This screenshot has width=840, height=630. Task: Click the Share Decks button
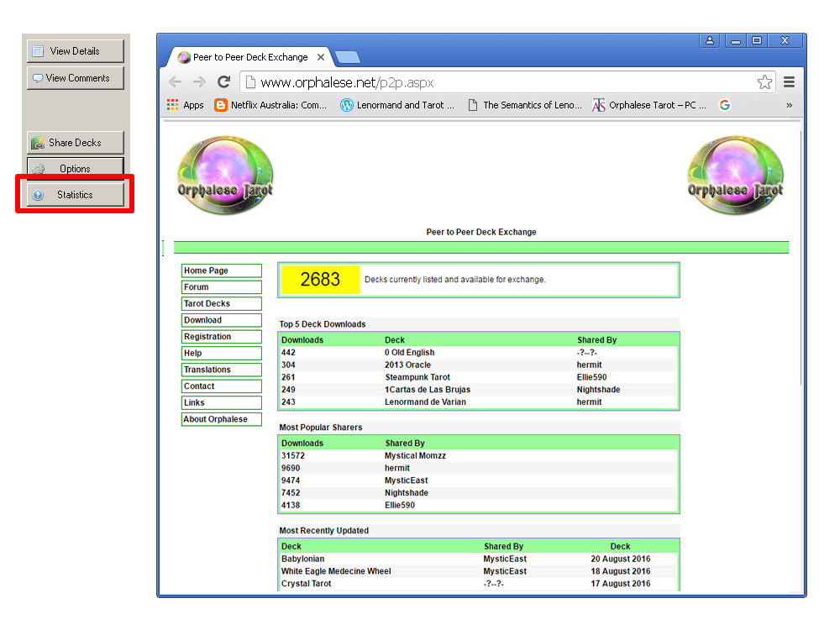(x=75, y=143)
